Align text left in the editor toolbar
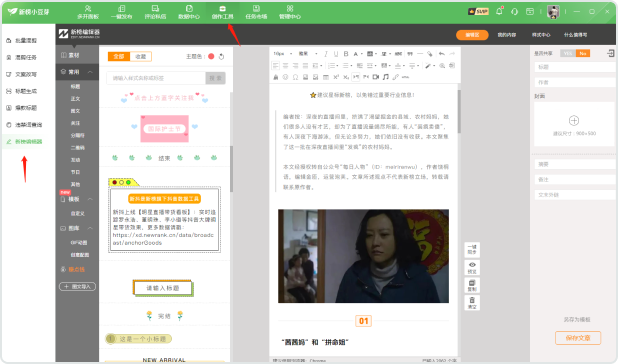618x364 pixels. [275, 65]
